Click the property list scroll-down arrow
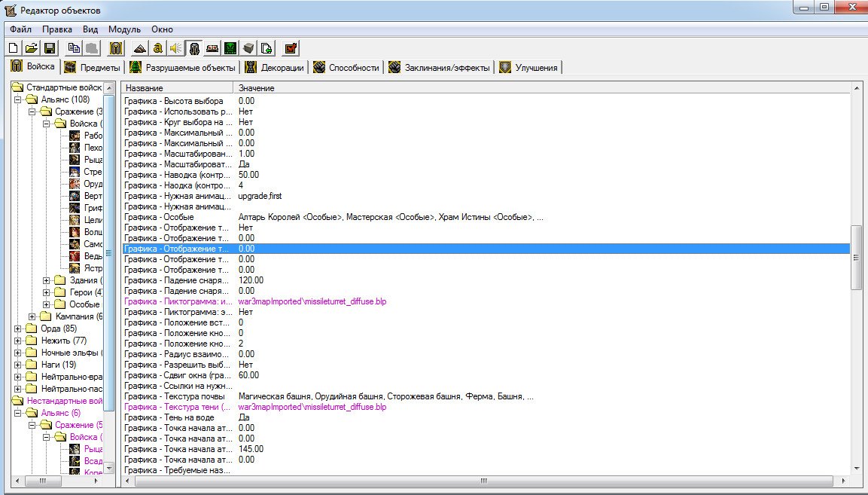The image size is (868, 495). [857, 469]
